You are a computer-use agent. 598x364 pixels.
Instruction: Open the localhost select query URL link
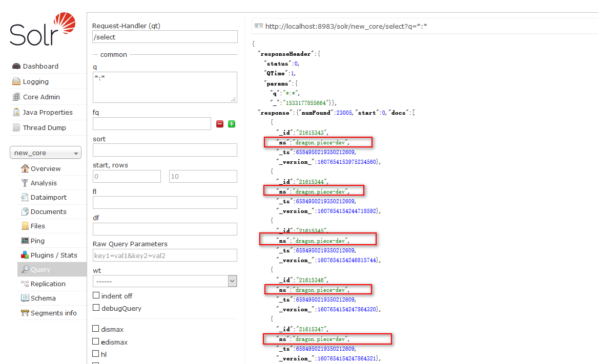(346, 26)
